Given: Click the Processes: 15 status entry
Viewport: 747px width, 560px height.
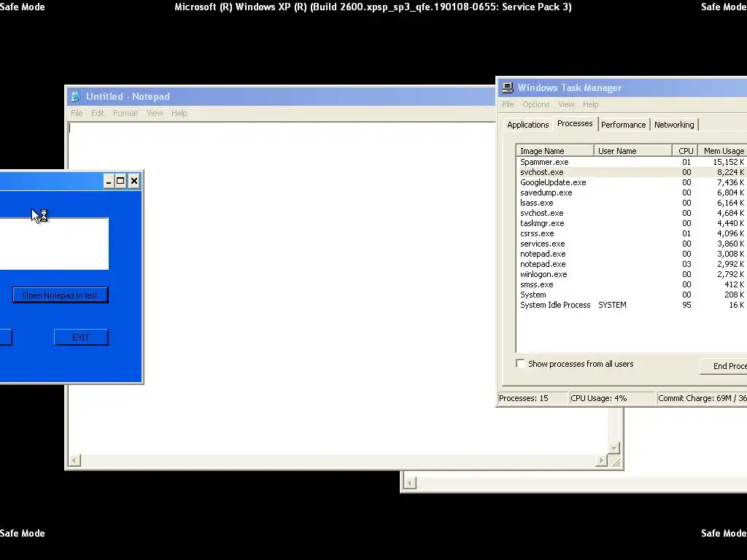Looking at the screenshot, I should (x=533, y=398).
